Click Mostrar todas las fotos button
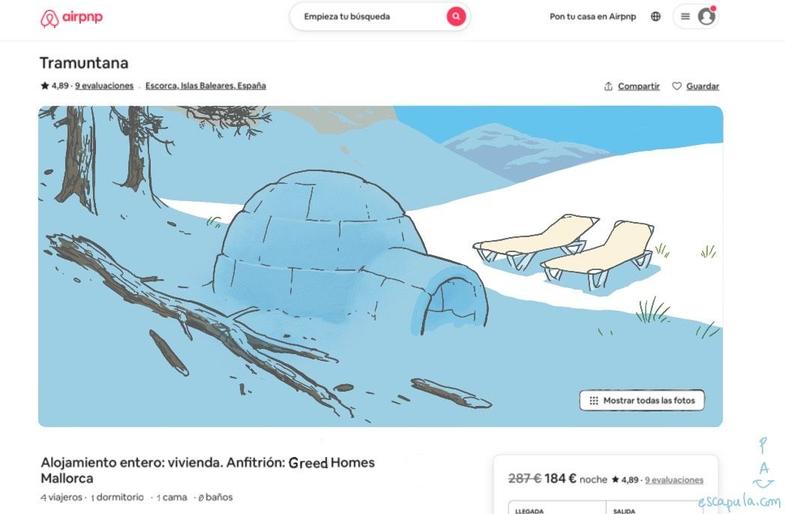 click(642, 400)
